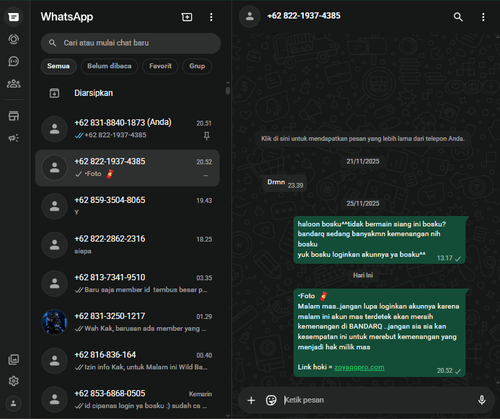Click the profile photo of +62 831-3250-1217
The width and height of the screenshot is (500, 419).
(x=54, y=322)
